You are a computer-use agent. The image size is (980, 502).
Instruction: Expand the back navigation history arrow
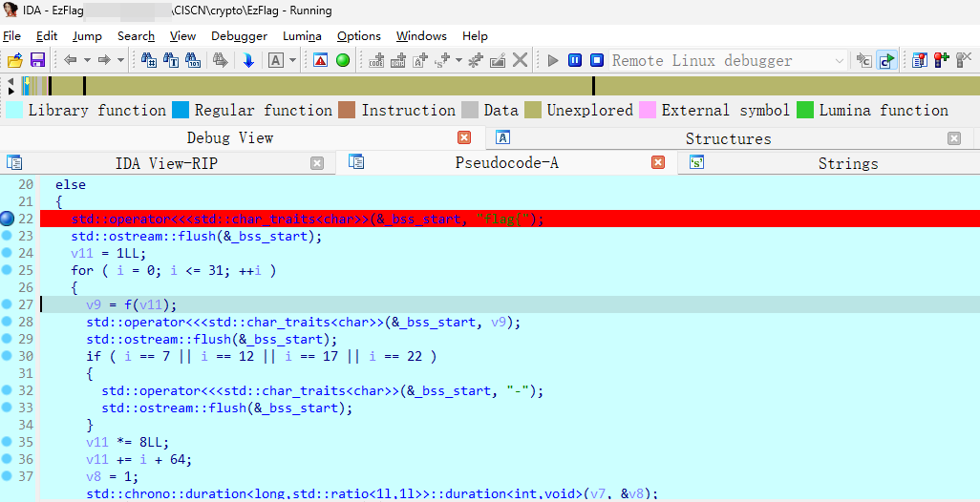tap(87, 60)
